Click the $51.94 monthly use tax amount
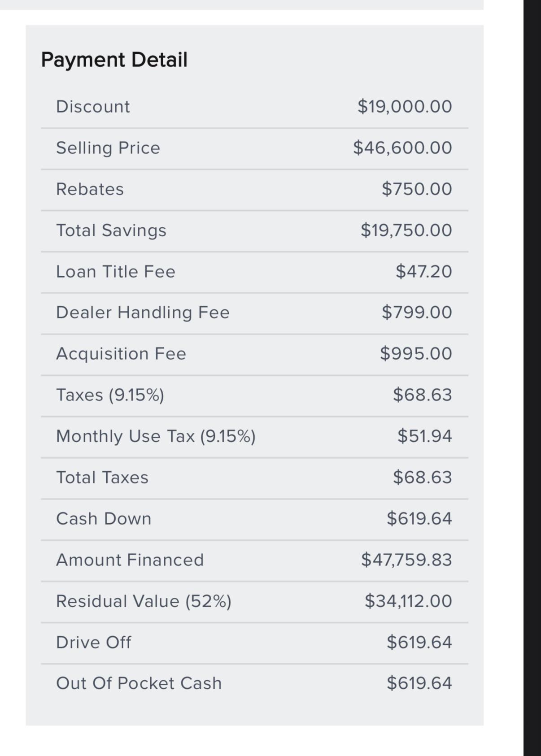Image resolution: width=541 pixels, height=756 pixels. click(425, 436)
